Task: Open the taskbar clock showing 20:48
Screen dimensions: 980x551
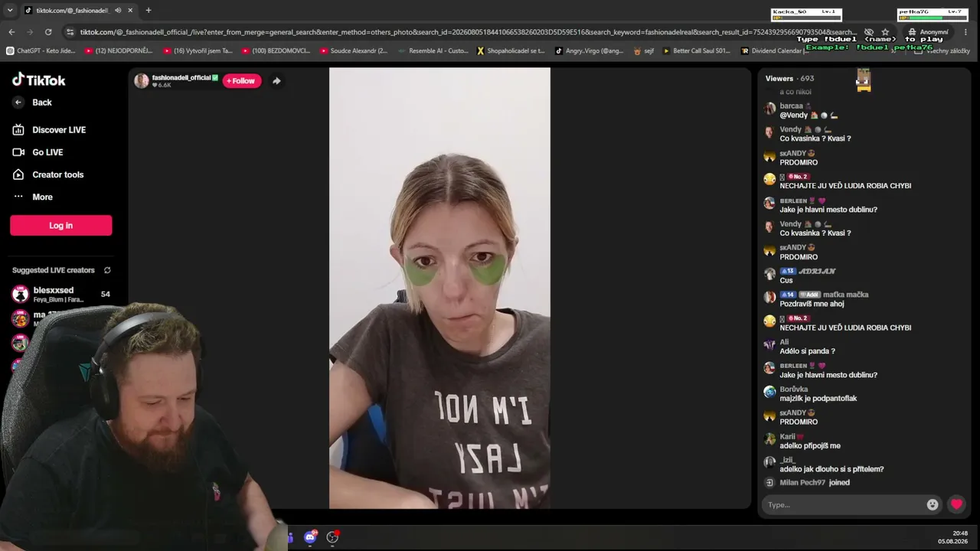Action: click(x=952, y=537)
